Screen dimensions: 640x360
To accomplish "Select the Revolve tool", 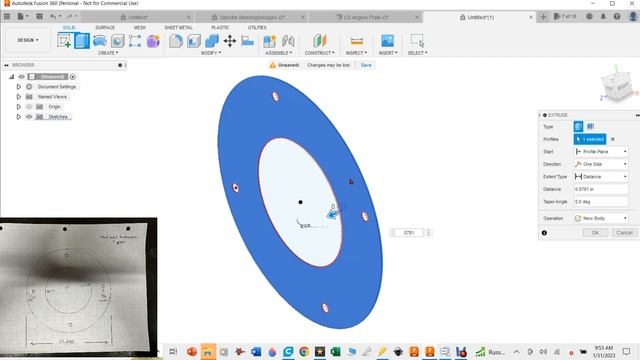I will point(100,41).
